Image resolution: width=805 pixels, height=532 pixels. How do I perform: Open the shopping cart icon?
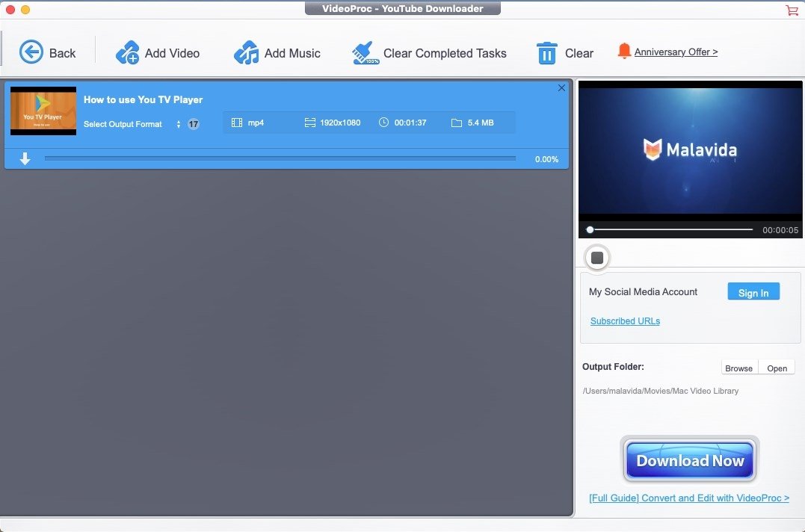[x=792, y=10]
